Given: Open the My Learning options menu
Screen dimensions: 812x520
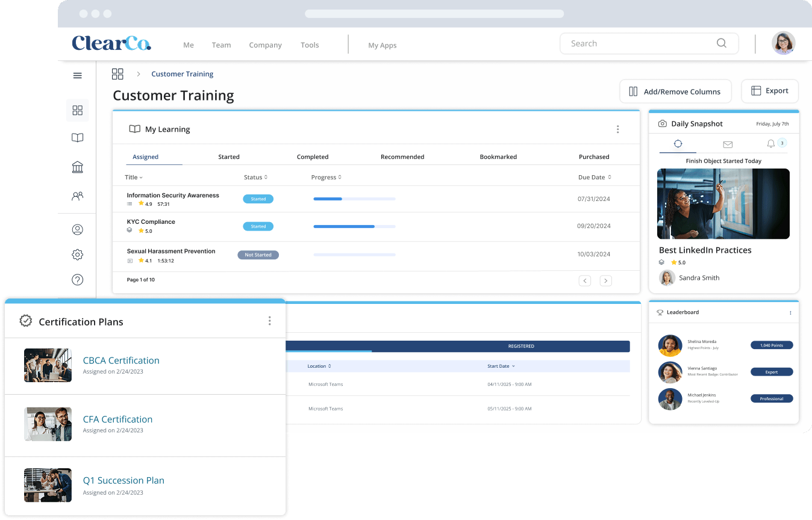Looking at the screenshot, I should [617, 129].
